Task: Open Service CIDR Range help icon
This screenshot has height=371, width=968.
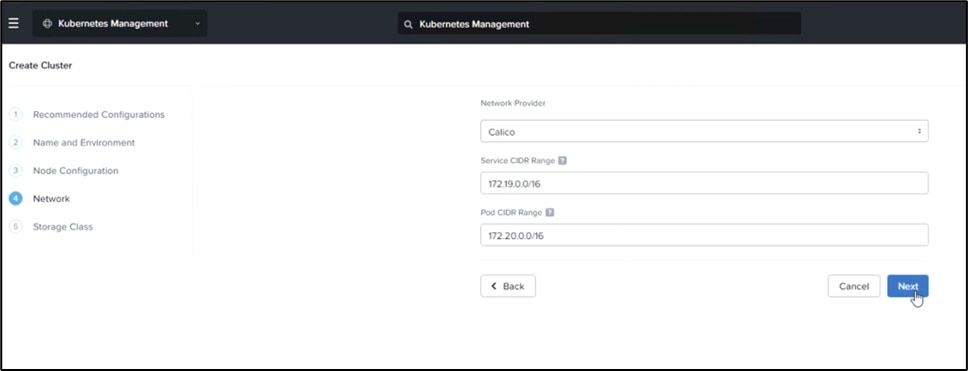Action: pyautogui.click(x=562, y=160)
